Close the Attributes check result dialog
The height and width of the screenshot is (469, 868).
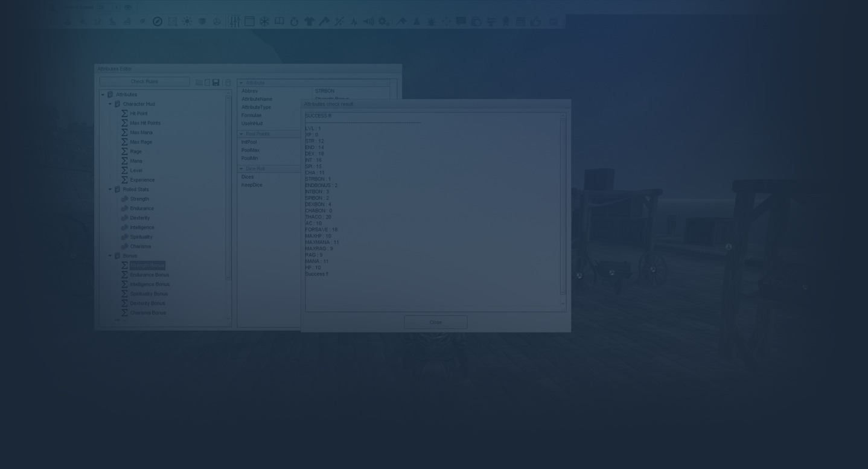435,322
